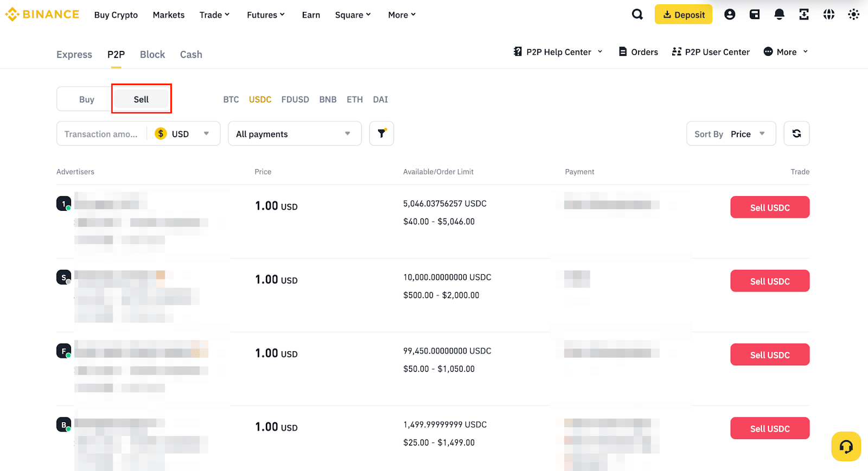Click the 10,000.00000000 USDC amount text
Viewport: 868px width, 471px height.
pyautogui.click(x=447, y=277)
